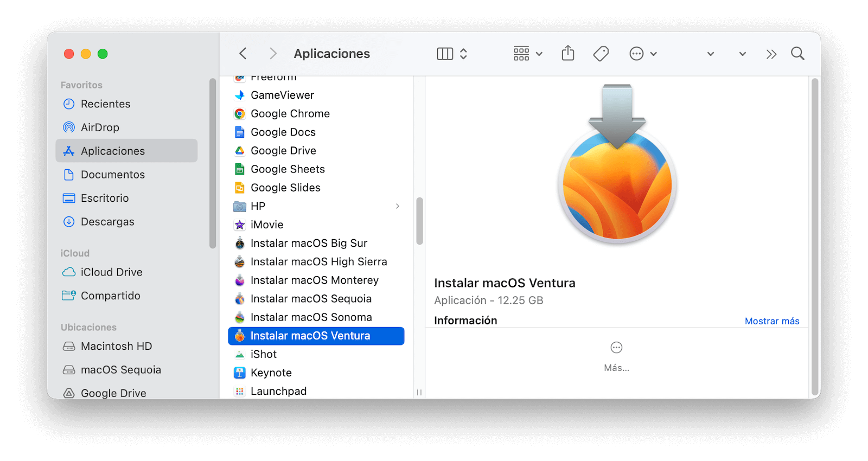Click the Google Slides app icon

[x=240, y=188]
